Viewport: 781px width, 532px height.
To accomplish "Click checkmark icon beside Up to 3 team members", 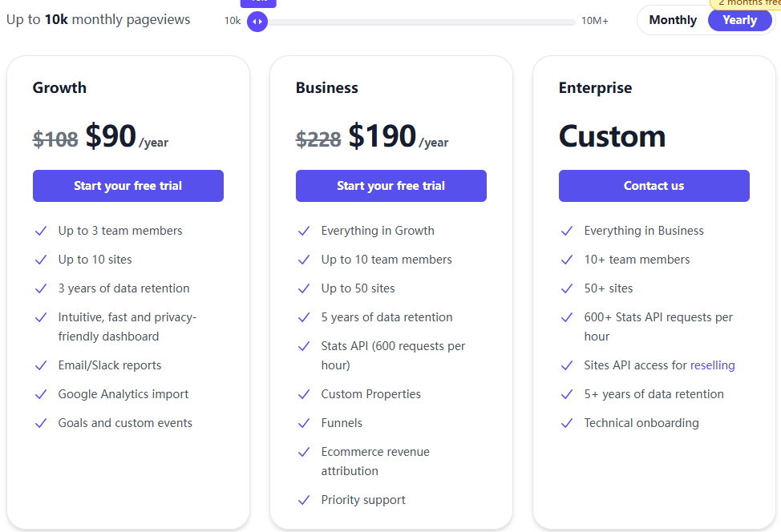I will pyautogui.click(x=41, y=231).
